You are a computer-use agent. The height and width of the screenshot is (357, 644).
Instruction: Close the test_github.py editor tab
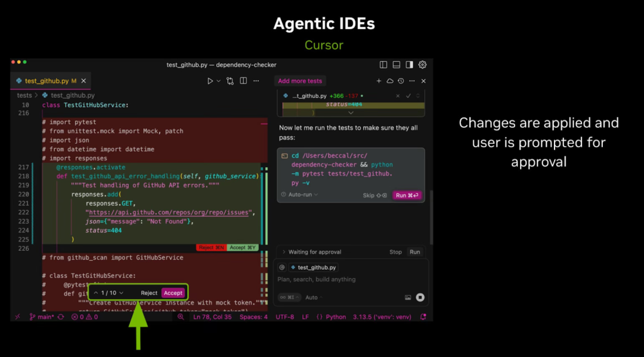83,81
